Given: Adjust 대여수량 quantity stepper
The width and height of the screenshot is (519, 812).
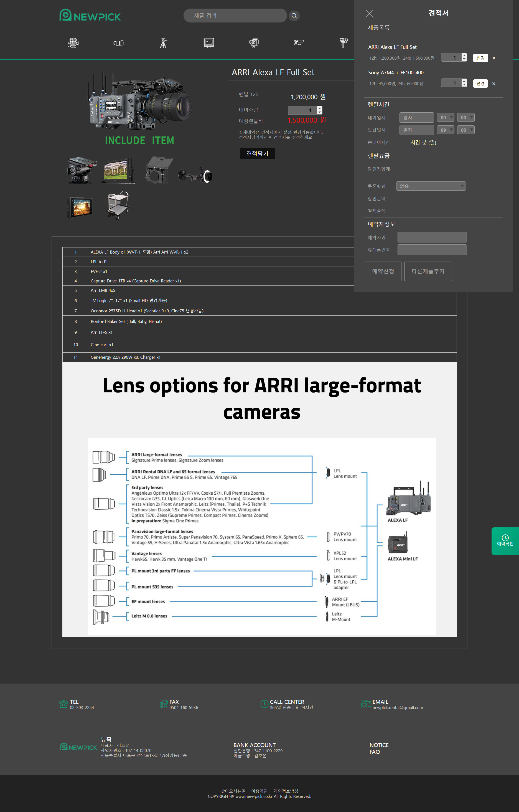Looking at the screenshot, I should [319, 110].
